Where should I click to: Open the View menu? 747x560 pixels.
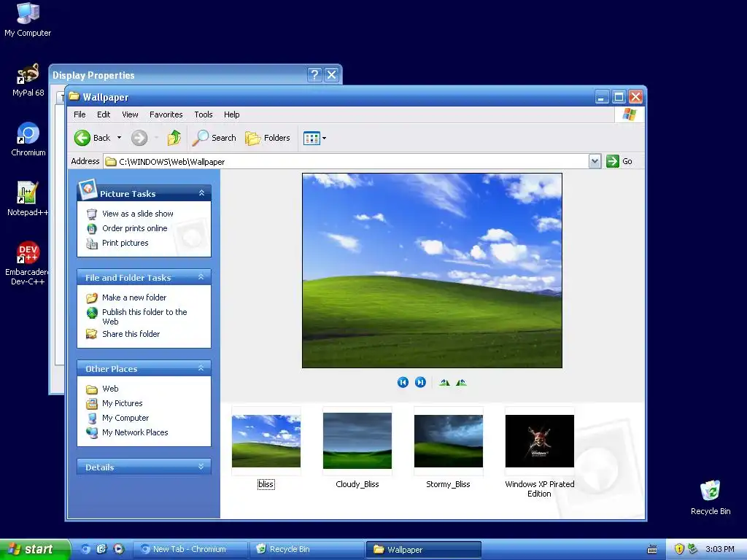pos(130,114)
